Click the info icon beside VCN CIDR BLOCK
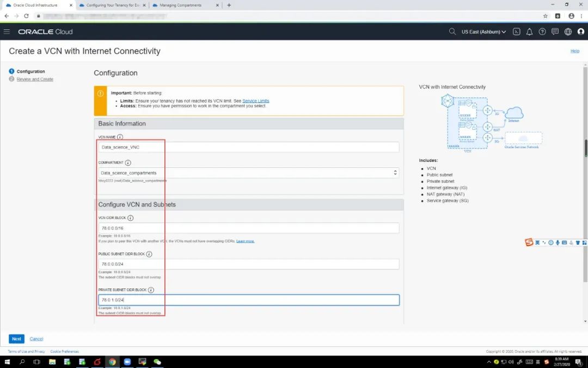This screenshot has width=588, height=368. tap(130, 218)
